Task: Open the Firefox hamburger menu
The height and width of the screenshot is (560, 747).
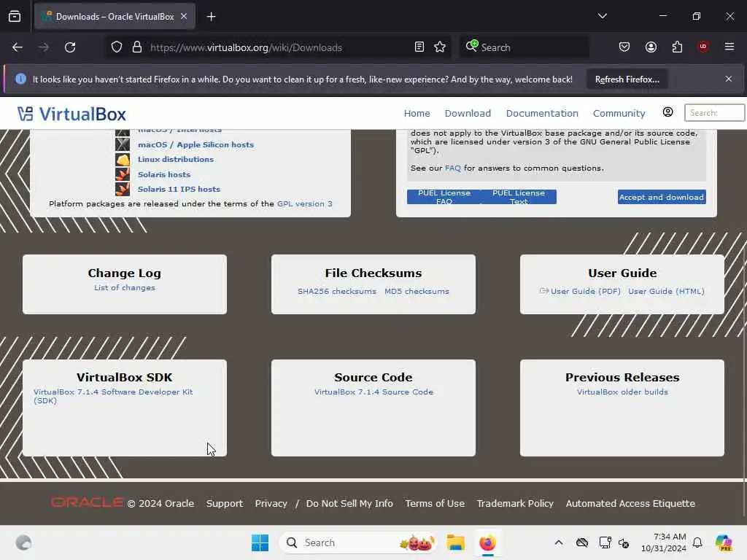Action: 729,47
